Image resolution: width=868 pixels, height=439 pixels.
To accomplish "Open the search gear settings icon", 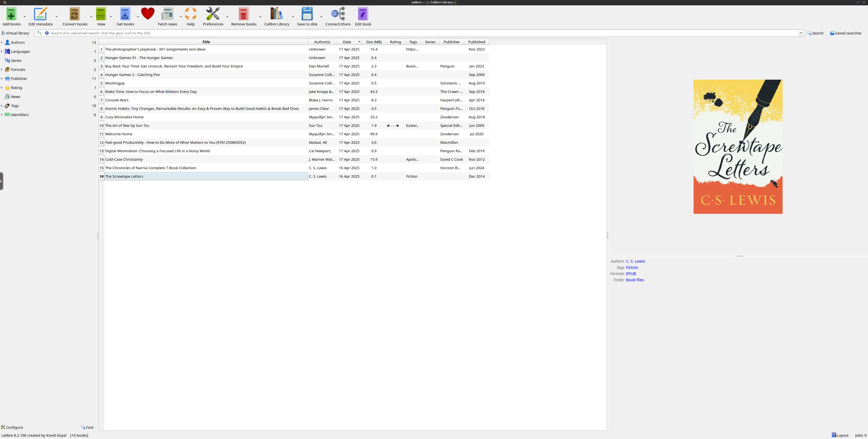I will 47,33.
